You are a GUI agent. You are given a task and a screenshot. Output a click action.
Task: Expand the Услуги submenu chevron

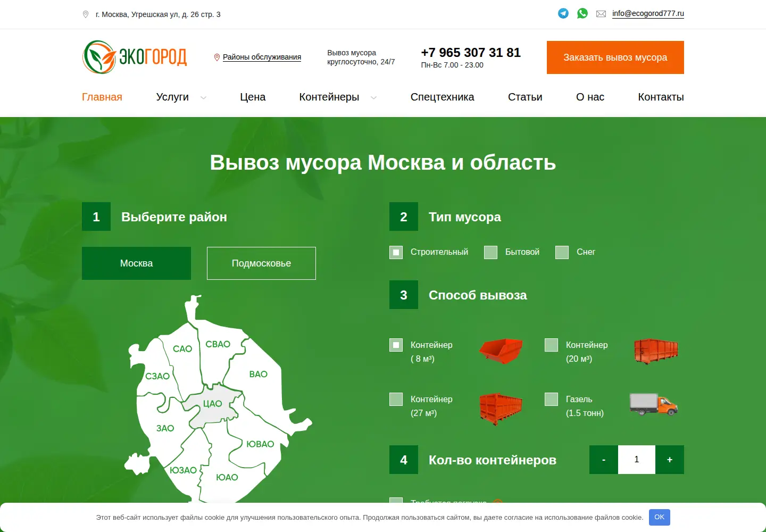click(x=203, y=98)
